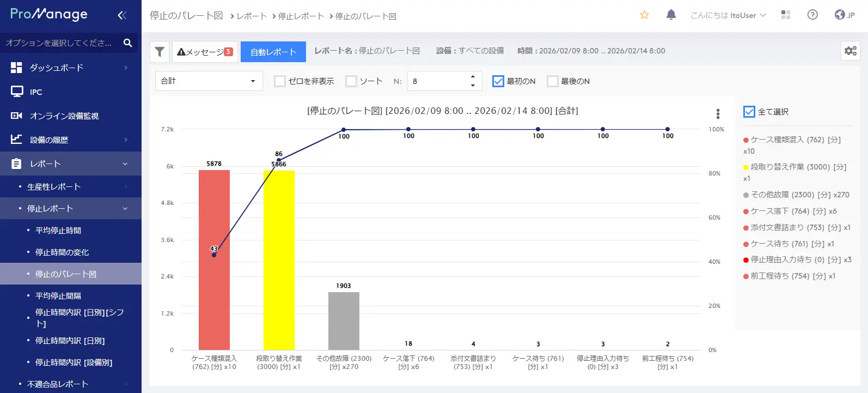
Task: Click the sidebar option search field
Action: point(60,43)
